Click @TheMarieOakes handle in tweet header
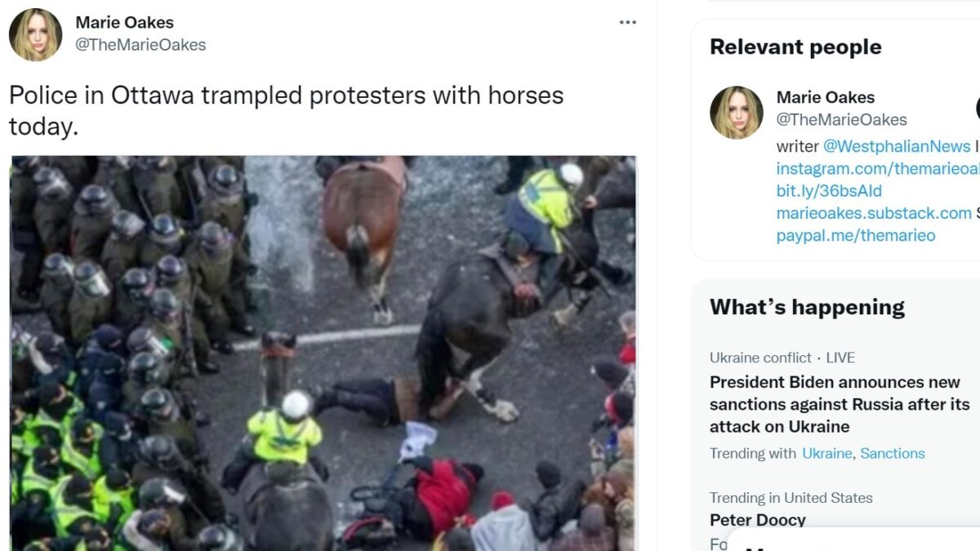This screenshot has height=551, width=980. [140, 45]
